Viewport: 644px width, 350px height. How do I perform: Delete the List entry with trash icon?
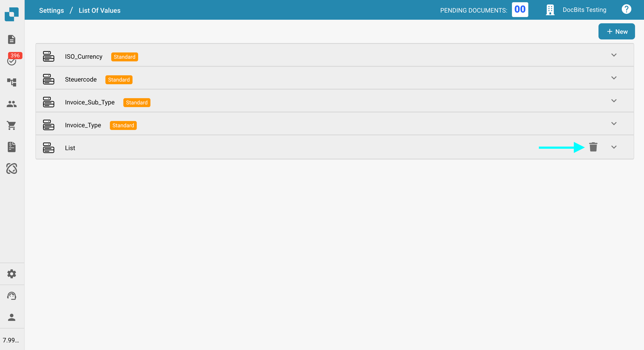pyautogui.click(x=593, y=147)
